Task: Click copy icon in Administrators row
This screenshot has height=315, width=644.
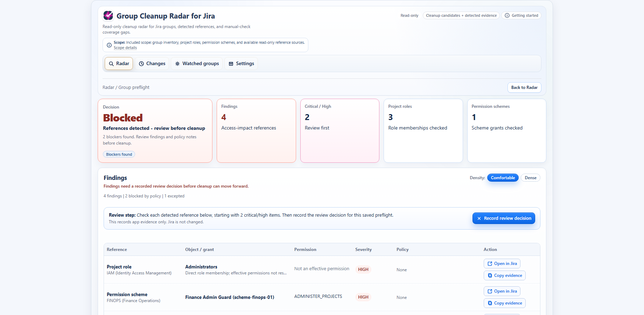Action: click(x=490, y=275)
